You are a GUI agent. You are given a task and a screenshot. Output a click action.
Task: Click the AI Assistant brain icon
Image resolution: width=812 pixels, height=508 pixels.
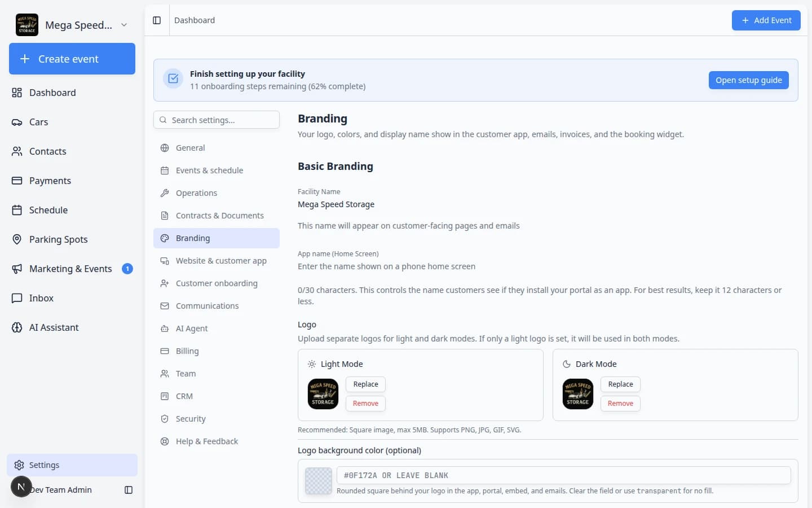pos(17,327)
